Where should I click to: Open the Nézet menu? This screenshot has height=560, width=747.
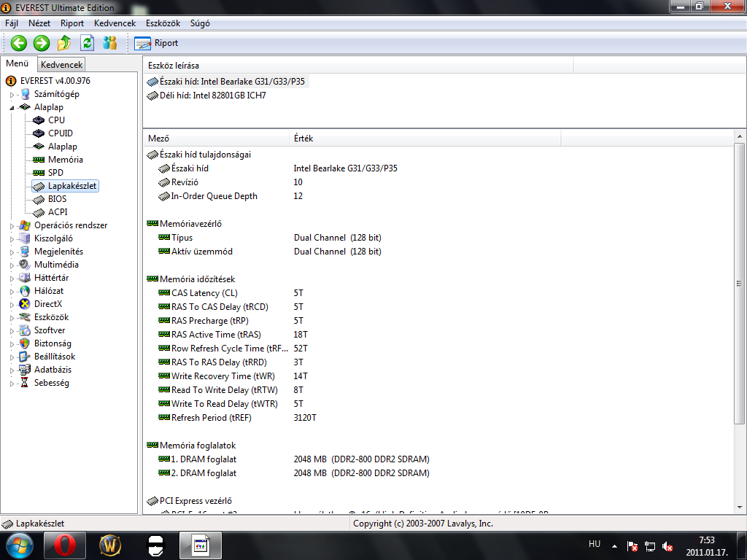(39, 23)
